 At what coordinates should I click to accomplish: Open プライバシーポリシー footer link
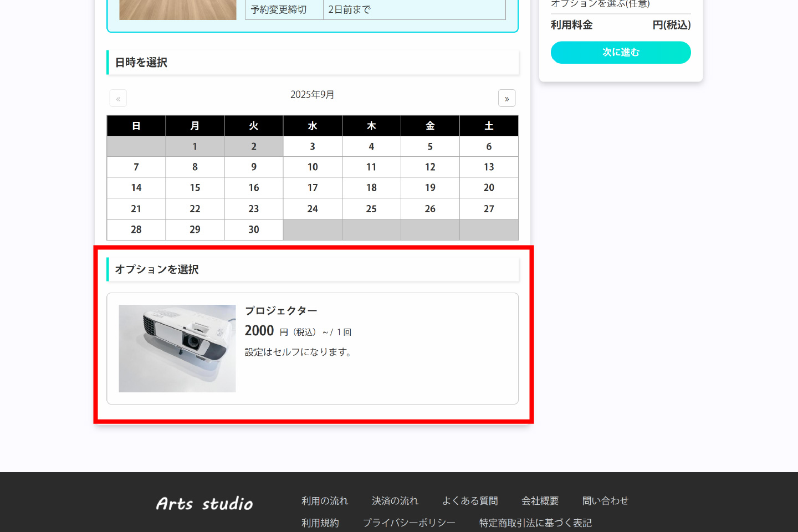click(409, 523)
